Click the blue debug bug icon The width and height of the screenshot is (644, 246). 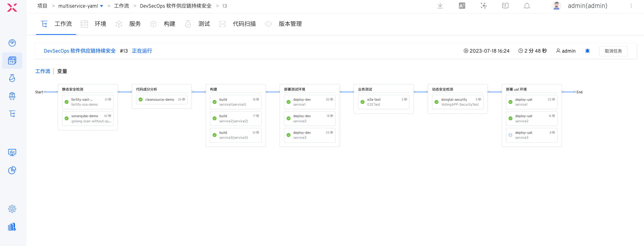coord(587,51)
